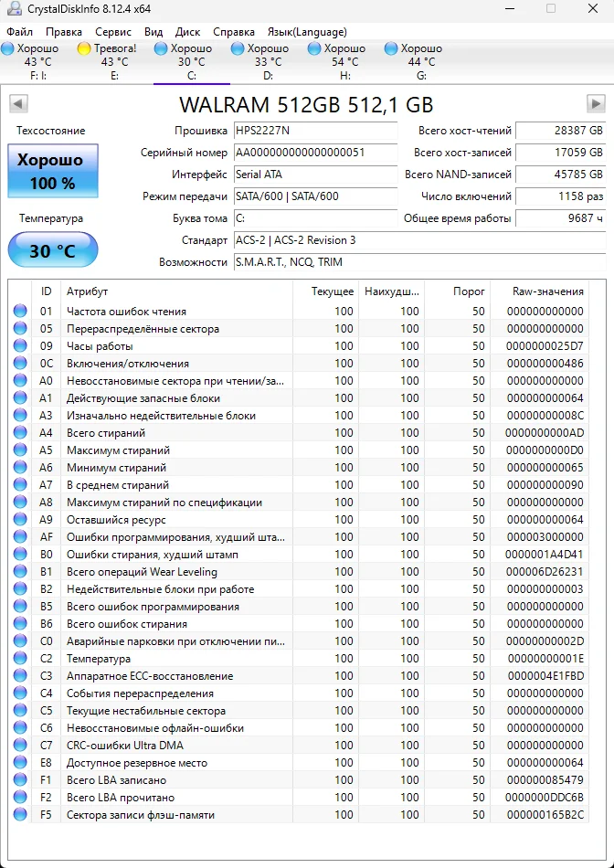The height and width of the screenshot is (868, 614).
Task: Select the Частота ошибок чтения attribute text
Action: pos(126,311)
